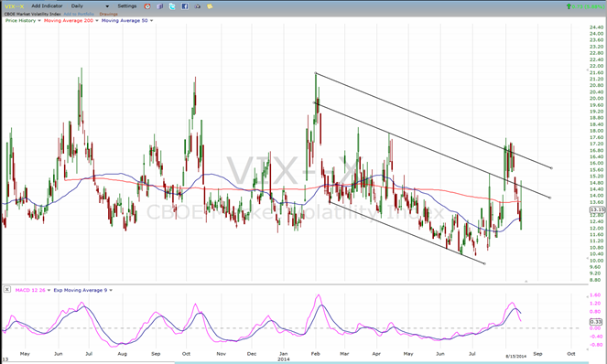Screen dimensions: 607x364
Task: Expand the Price History dropdown arrow
Action: (39, 20)
